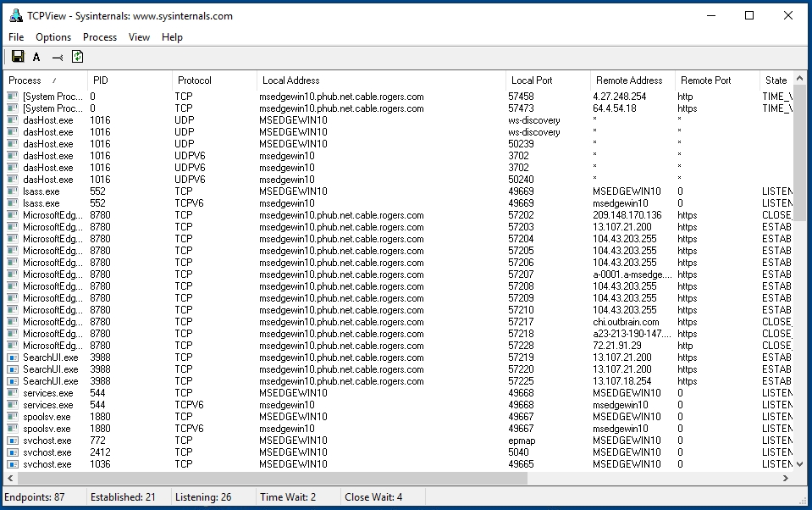Sort list by Local Port column
The image size is (812, 510).
pos(532,80)
